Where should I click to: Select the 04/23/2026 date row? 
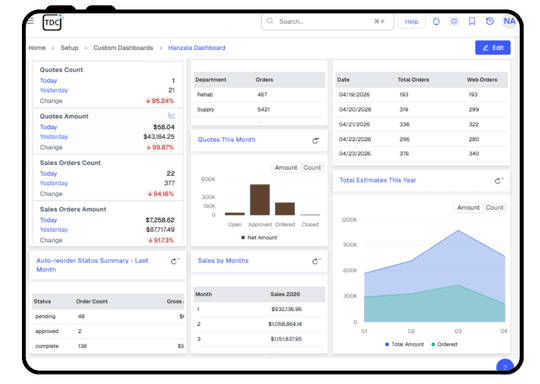422,154
